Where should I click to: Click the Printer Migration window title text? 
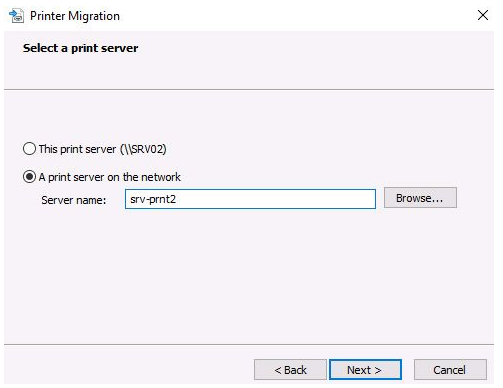click(x=75, y=16)
